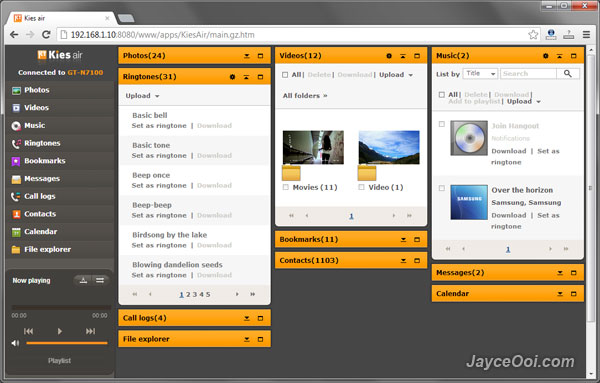Expand the Contacts(1103) panel
Viewport: 600px width, 383px height.
403,261
